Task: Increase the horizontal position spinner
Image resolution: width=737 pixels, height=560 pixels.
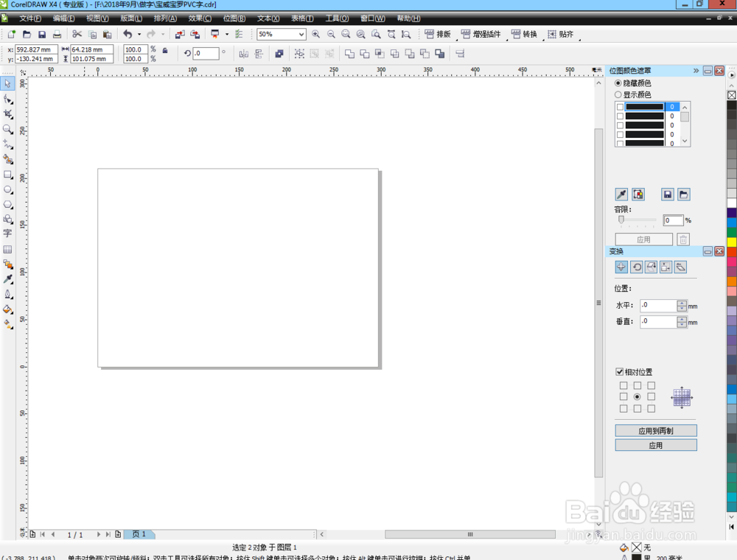Action: click(682, 303)
